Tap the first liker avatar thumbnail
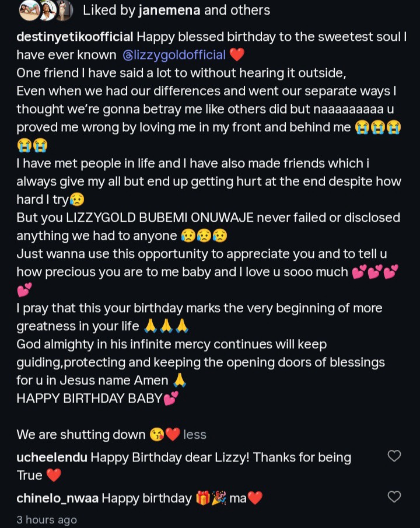This screenshot has height=528, width=420. [29, 10]
